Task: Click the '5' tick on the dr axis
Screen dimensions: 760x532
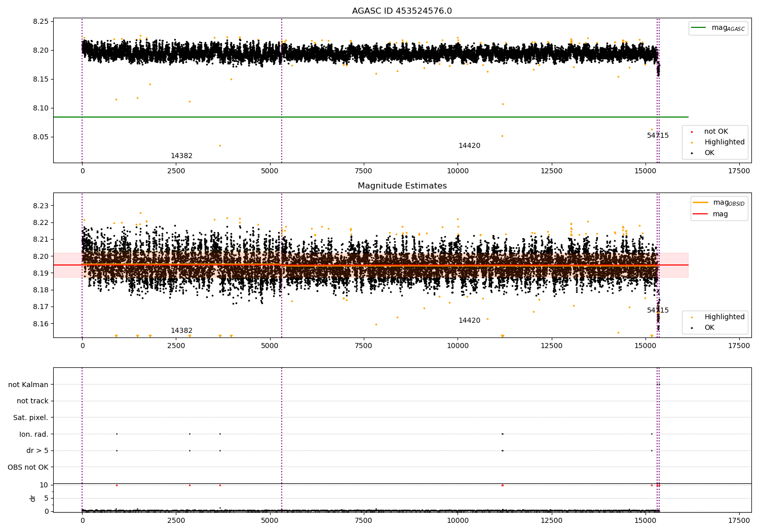Action: pos(46,499)
